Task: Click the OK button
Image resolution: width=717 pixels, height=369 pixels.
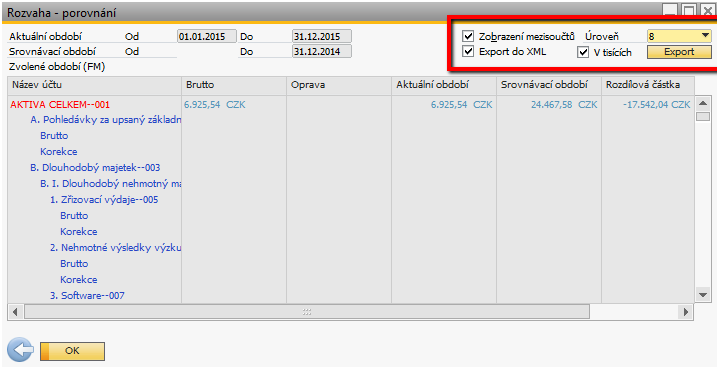Action: pyautogui.click(x=72, y=351)
